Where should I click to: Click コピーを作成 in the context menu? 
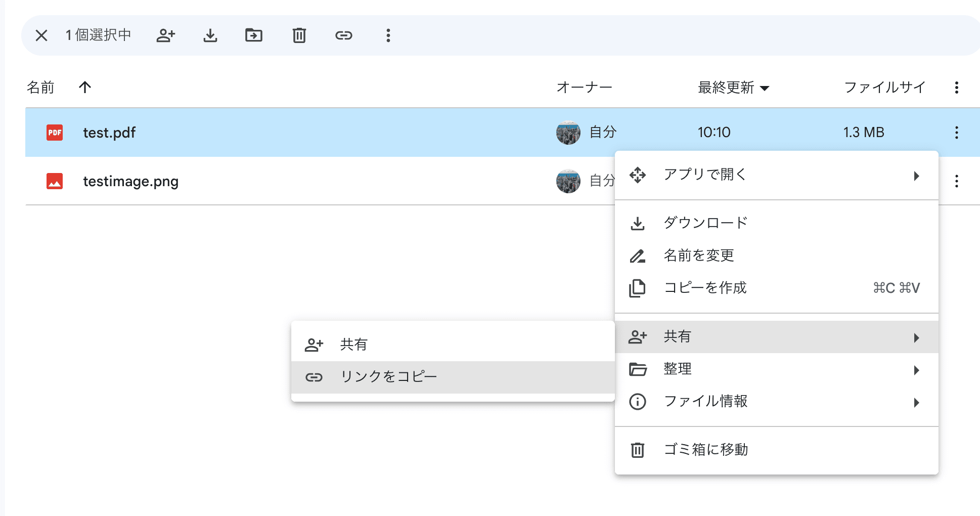tap(705, 288)
